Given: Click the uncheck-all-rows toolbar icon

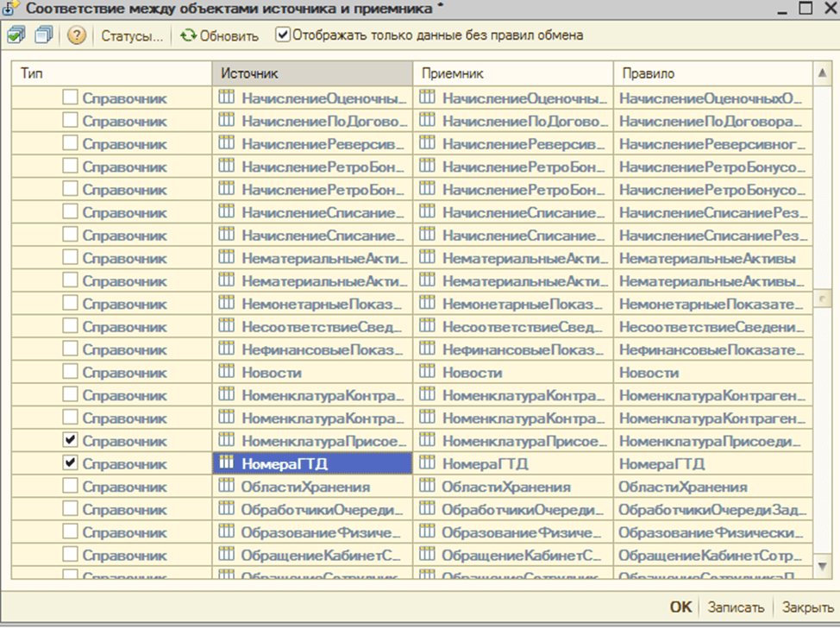Looking at the screenshot, I should [x=44, y=35].
